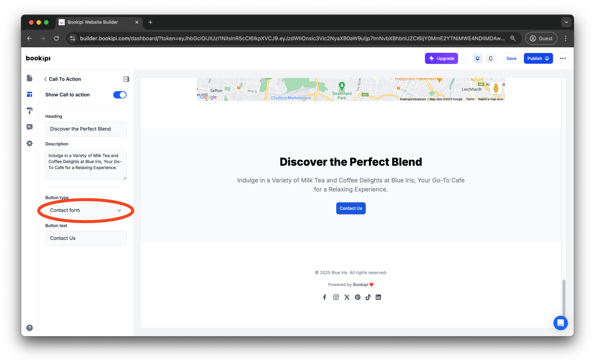Open the Intercom chat bubble
This screenshot has height=364, width=595.
560,323
